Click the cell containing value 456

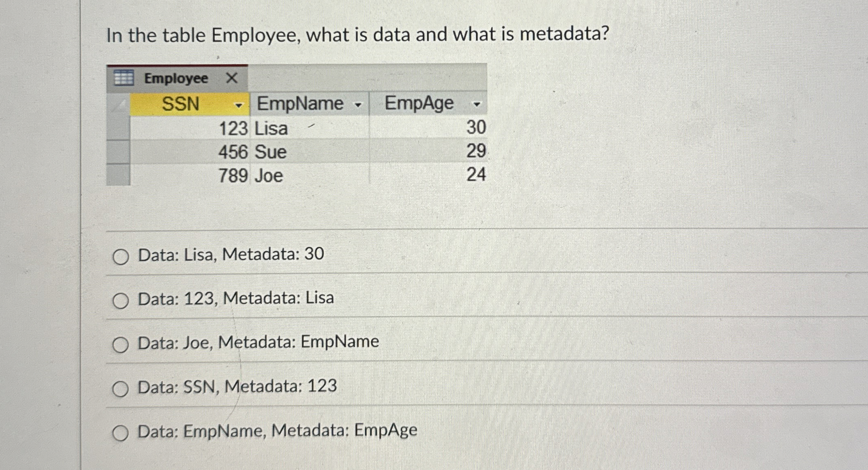click(233, 152)
